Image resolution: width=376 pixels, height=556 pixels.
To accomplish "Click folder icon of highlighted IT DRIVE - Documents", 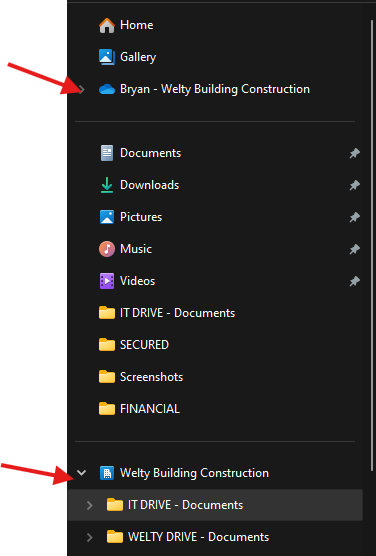I will pos(115,505).
